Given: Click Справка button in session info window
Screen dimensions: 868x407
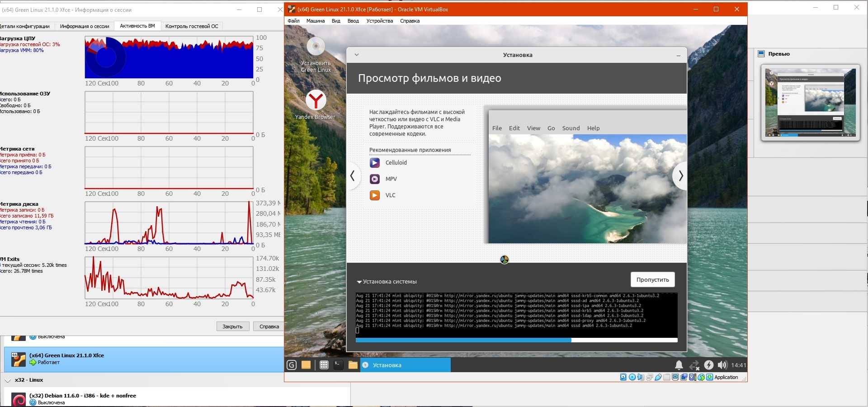Looking at the screenshot, I should click(x=269, y=327).
